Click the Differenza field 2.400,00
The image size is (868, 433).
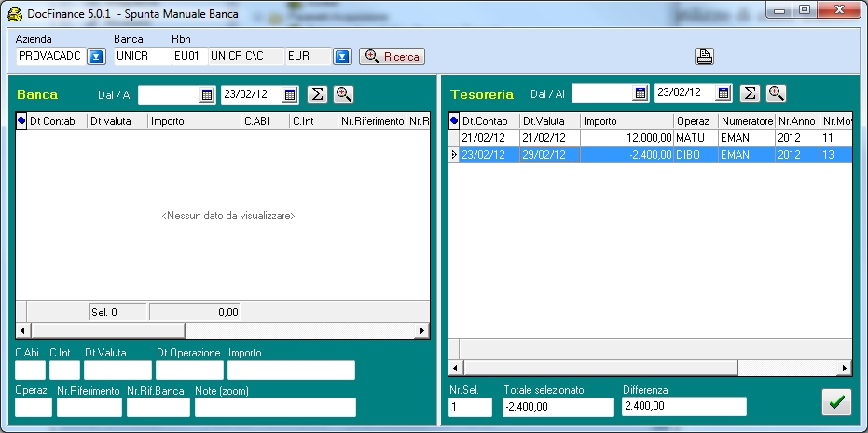[684, 406]
